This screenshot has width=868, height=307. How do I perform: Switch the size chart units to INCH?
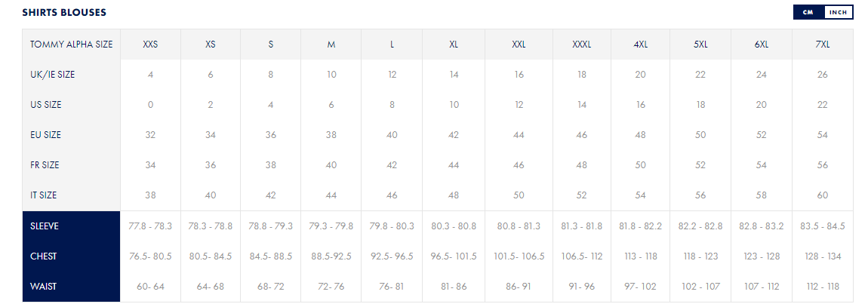838,12
